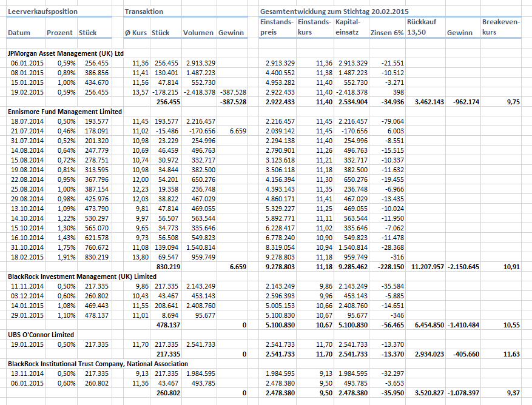The image size is (532, 405).
Task: Click the Gesamtentwicklung zum Stichtag 20.02.2015 header
Action: click(334, 12)
